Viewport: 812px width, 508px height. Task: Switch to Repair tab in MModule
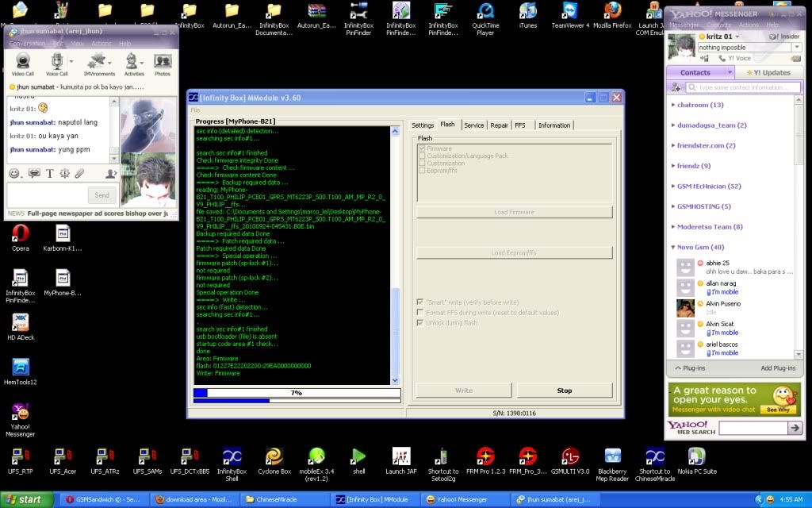point(500,125)
